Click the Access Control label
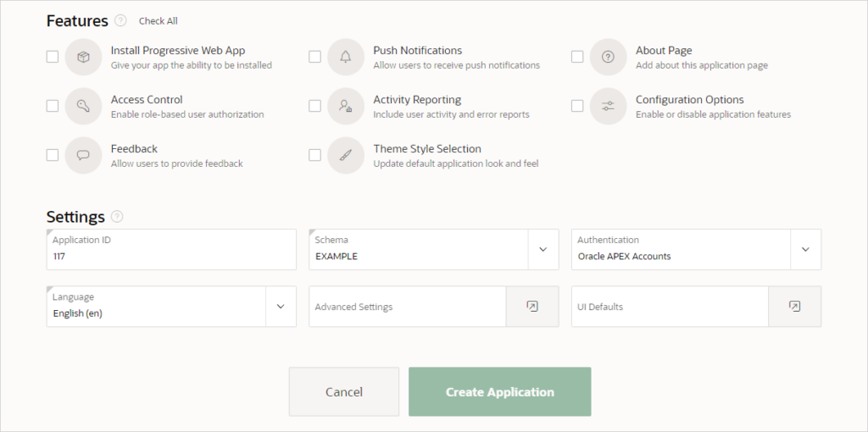The image size is (868, 432). pyautogui.click(x=147, y=100)
